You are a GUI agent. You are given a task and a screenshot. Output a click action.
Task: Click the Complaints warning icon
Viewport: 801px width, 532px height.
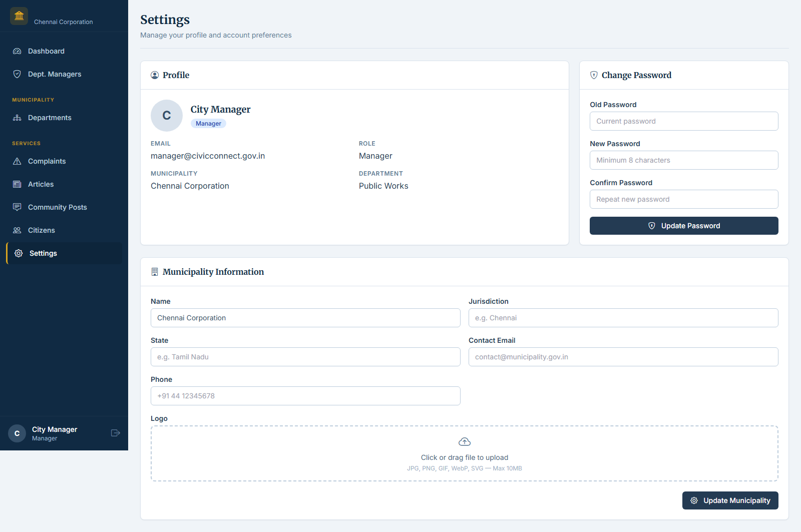tap(17, 161)
